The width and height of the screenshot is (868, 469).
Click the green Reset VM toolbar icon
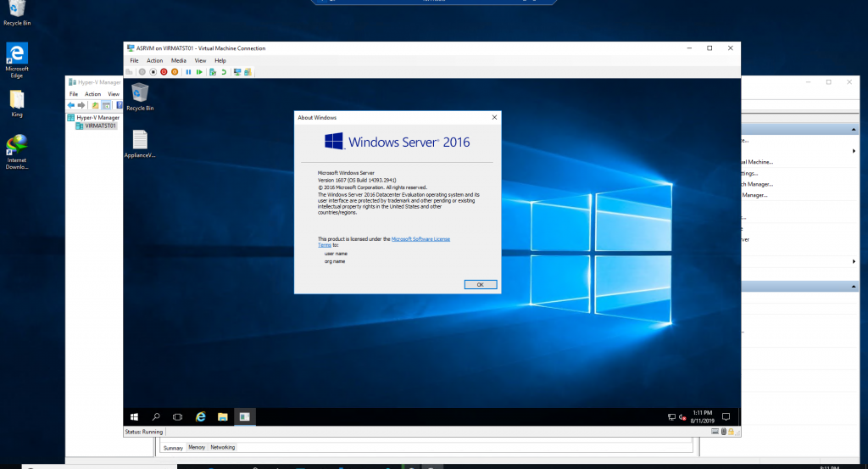point(199,72)
